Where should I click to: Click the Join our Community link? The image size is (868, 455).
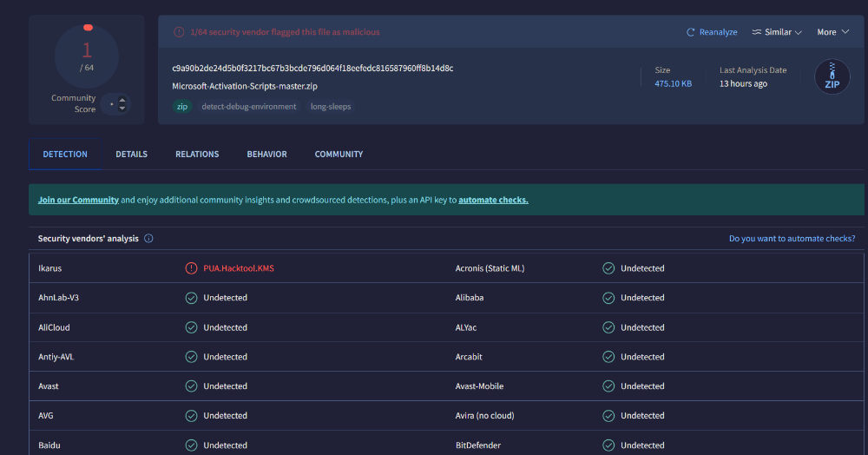pyautogui.click(x=78, y=200)
